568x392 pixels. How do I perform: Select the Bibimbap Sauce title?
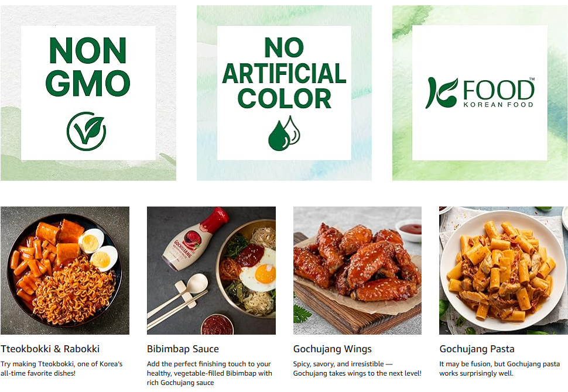[x=183, y=349]
